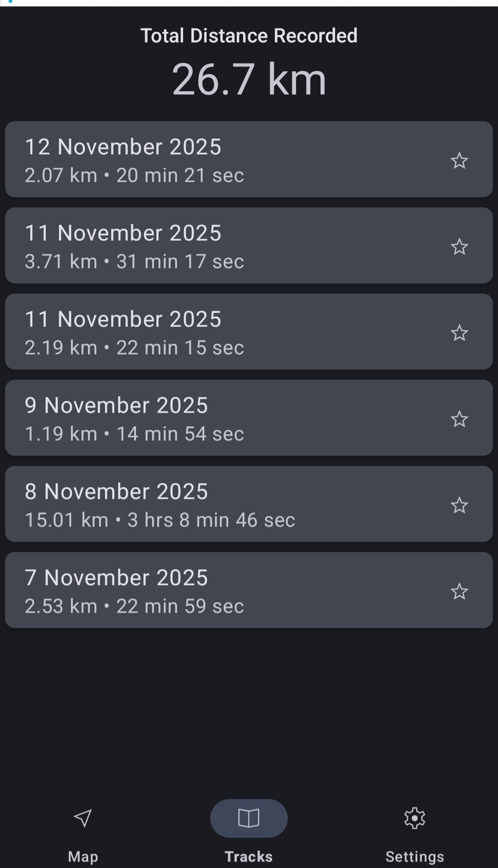Select the Tracks tab label
The width and height of the screenshot is (498, 868).
point(249,856)
